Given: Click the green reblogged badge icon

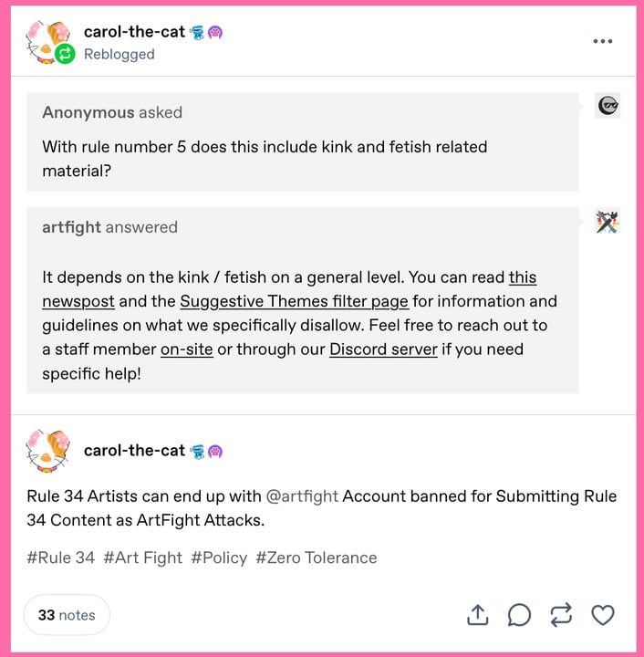Looking at the screenshot, I should pyautogui.click(x=65, y=55).
